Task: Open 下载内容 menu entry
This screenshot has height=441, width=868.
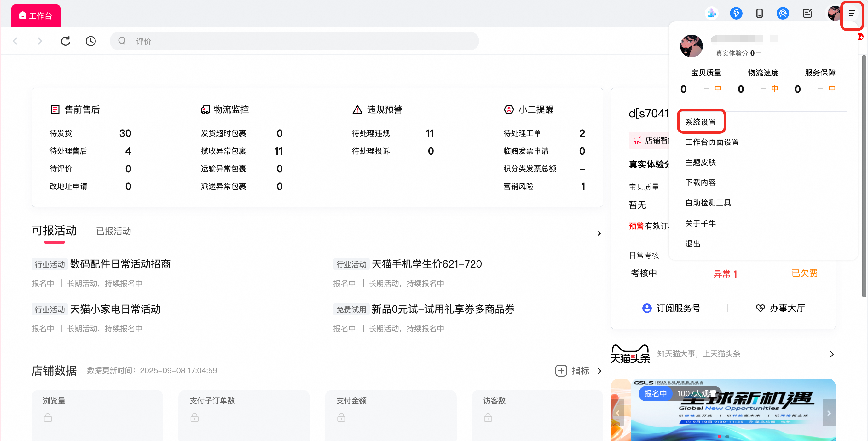Action: coord(701,182)
